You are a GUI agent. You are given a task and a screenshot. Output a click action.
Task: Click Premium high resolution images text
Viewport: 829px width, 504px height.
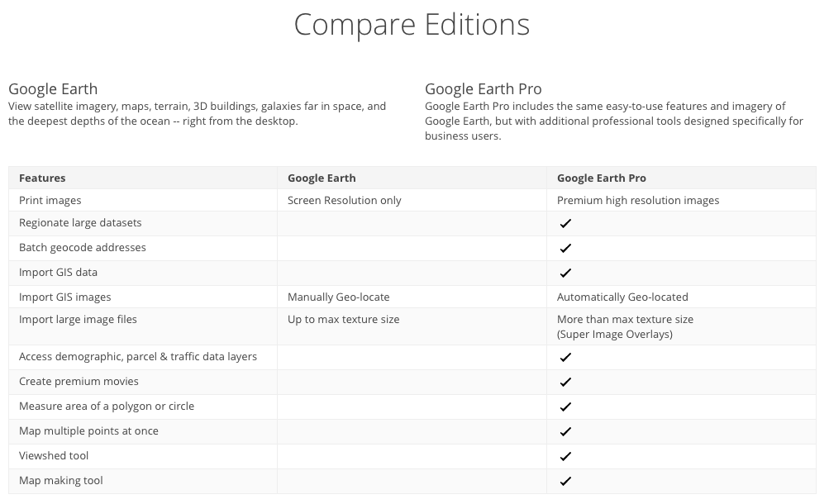click(637, 200)
